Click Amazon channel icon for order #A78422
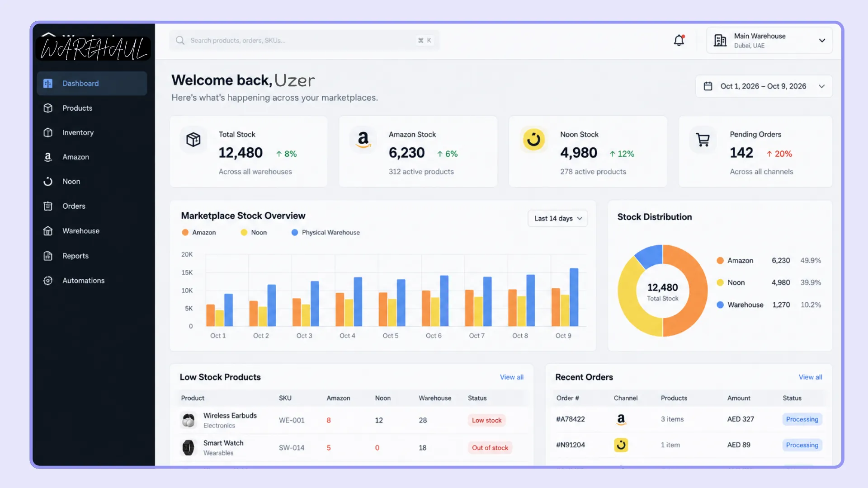The width and height of the screenshot is (868, 488). click(621, 419)
